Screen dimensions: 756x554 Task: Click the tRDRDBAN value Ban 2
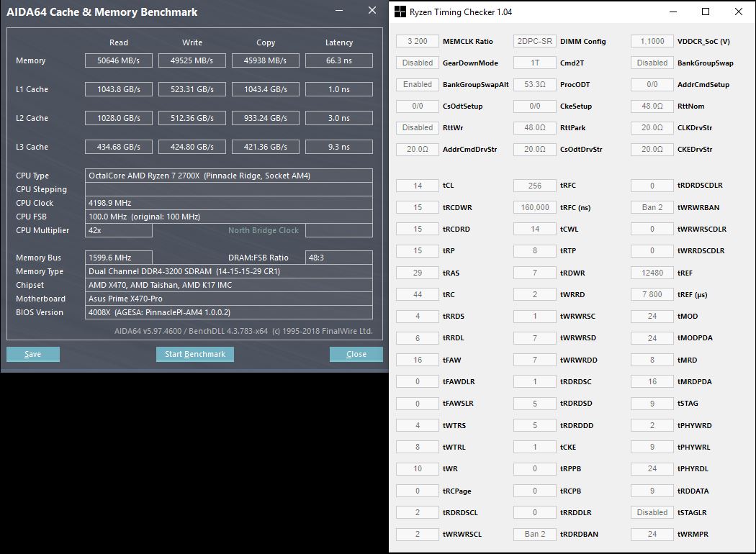click(535, 534)
